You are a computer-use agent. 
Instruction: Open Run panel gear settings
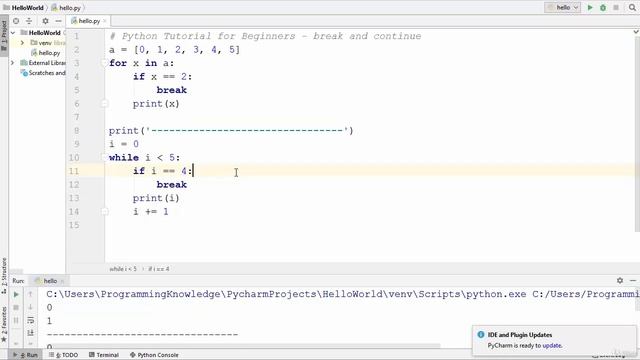coord(620,280)
